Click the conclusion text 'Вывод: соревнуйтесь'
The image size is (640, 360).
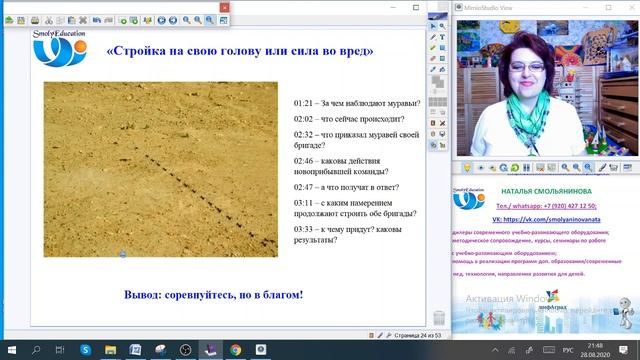point(213,295)
